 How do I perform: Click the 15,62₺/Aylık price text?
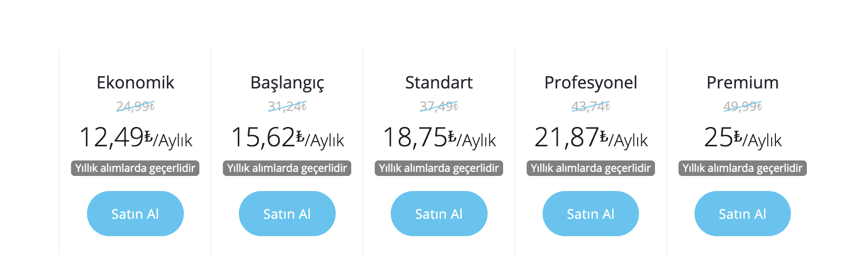pyautogui.click(x=287, y=138)
